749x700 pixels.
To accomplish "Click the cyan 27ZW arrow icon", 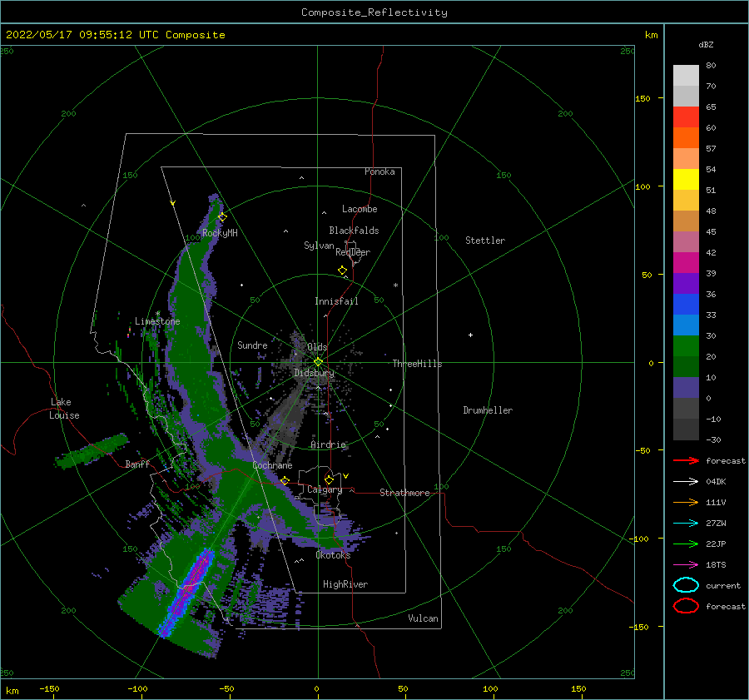I will [686, 524].
